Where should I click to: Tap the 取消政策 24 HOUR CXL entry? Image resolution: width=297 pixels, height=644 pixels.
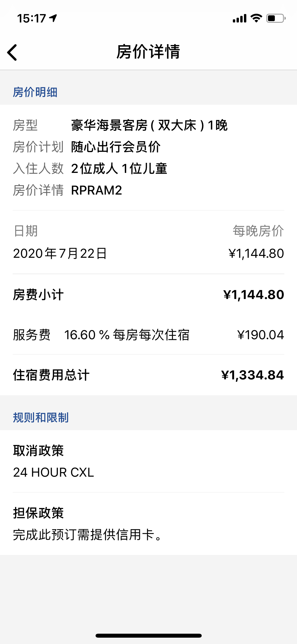(x=148, y=461)
